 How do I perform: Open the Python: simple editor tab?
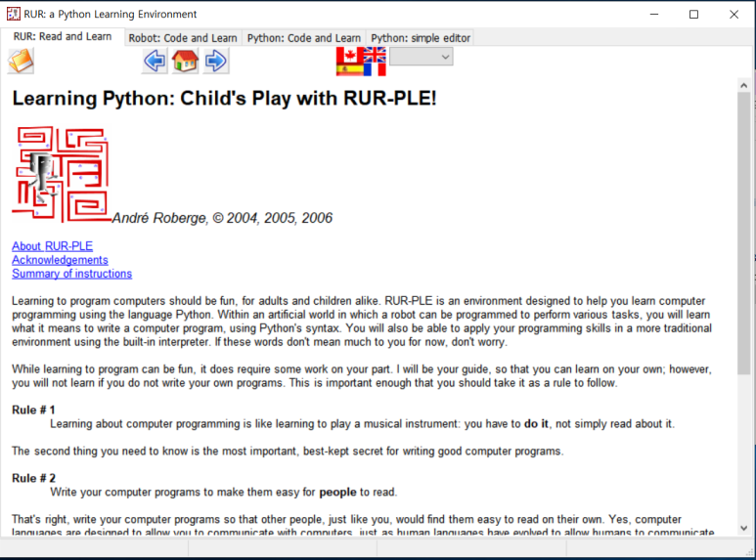tap(421, 38)
